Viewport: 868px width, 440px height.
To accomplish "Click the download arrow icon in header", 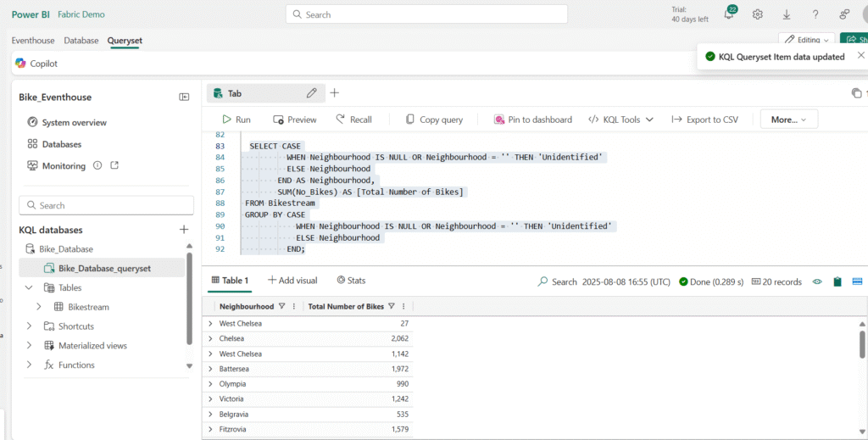I will [x=786, y=15].
